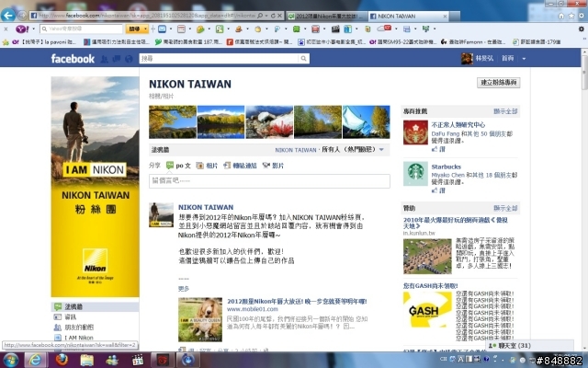Open the file explorer taskbar icon
The height and width of the screenshot is (368, 588).
click(86, 360)
